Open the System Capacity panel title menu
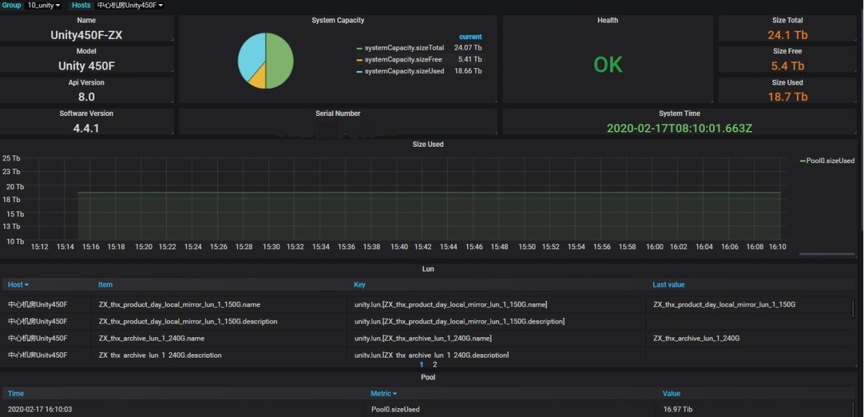This screenshot has height=417, width=868. pos(338,20)
